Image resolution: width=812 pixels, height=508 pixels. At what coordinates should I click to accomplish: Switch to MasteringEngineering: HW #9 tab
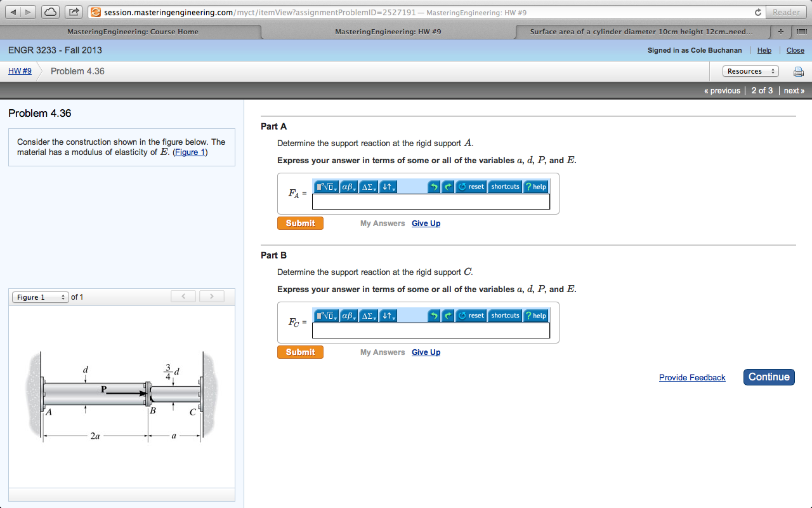tap(388, 32)
